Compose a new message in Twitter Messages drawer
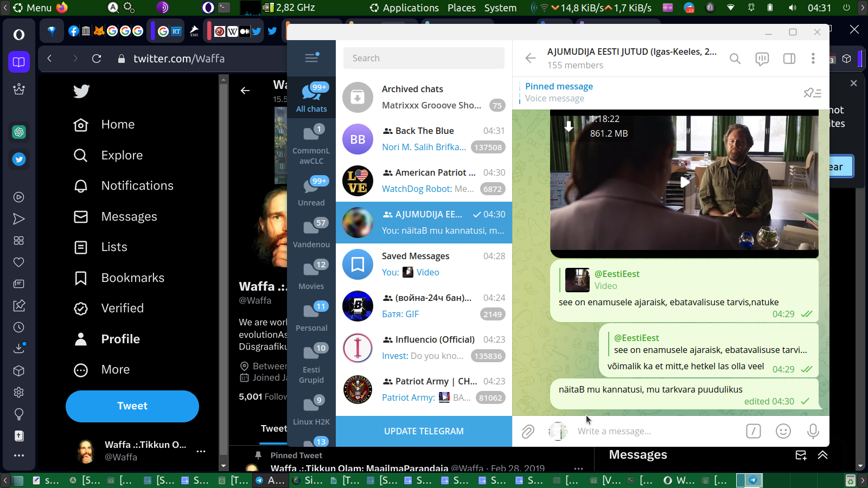868x488 pixels. click(801, 455)
